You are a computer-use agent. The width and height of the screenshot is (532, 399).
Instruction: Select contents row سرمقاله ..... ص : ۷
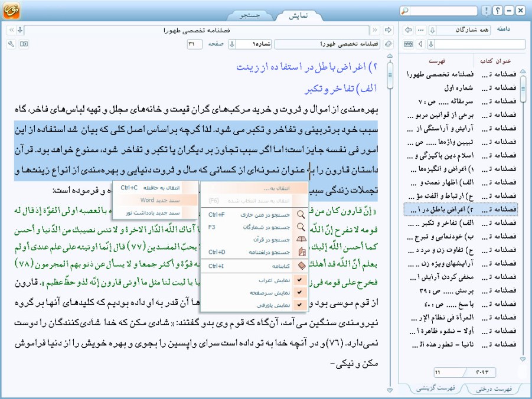click(461, 101)
